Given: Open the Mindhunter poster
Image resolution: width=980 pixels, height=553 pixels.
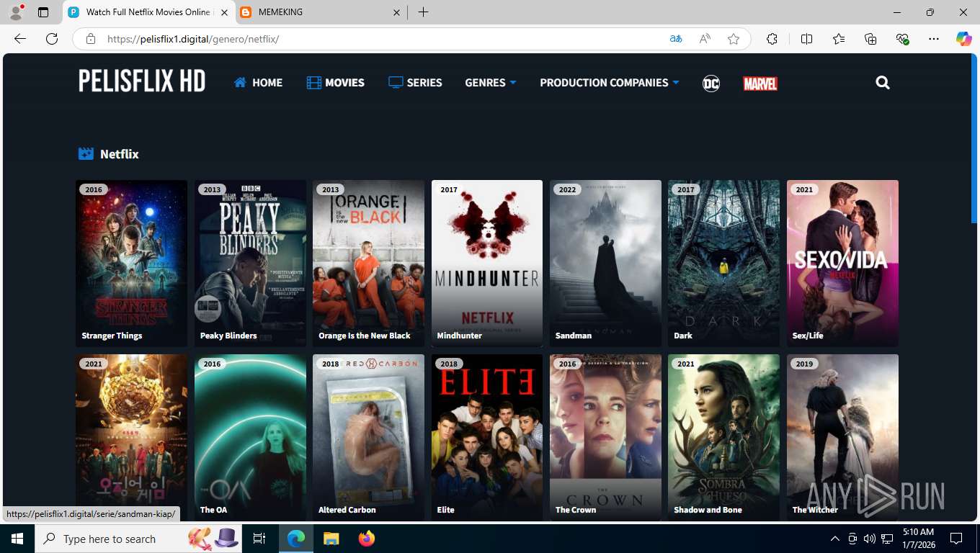Looking at the screenshot, I should click(x=487, y=263).
